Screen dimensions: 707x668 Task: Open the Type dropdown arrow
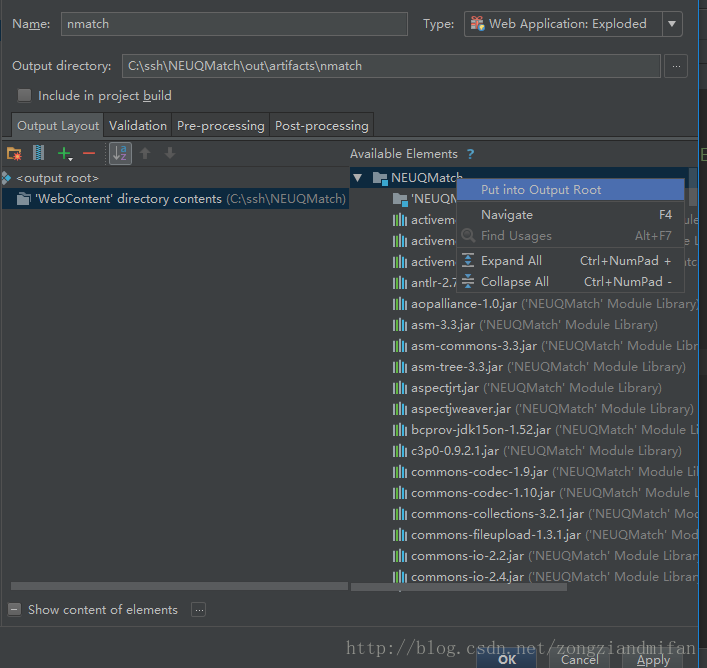point(672,24)
